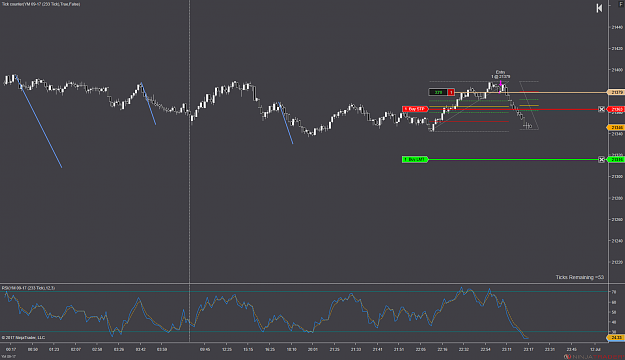625x360 pixels.
Task: Click the green 21316 limit price marker
Action: pyautogui.click(x=616, y=159)
